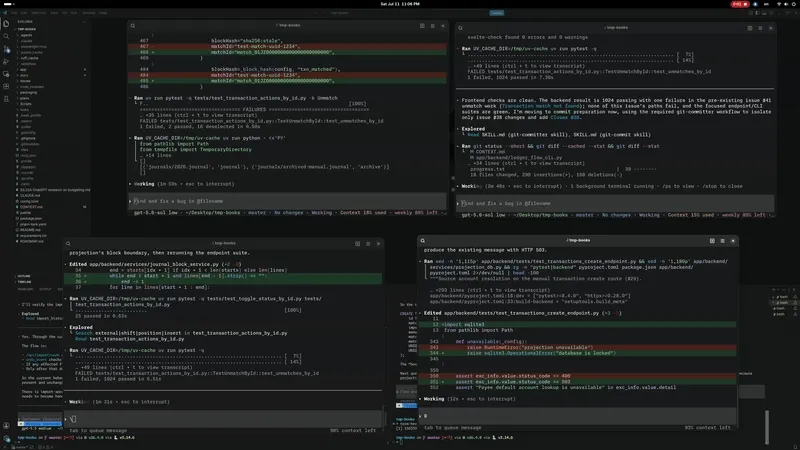800x450 pixels.
Task: Switch to PROBLEMS panel tab
Action: point(26,289)
